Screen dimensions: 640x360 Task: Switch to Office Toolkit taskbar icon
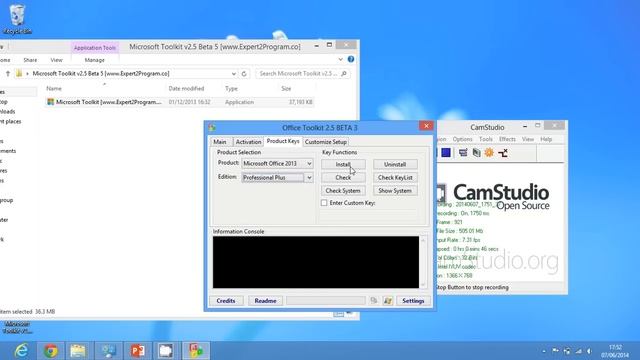point(196,351)
